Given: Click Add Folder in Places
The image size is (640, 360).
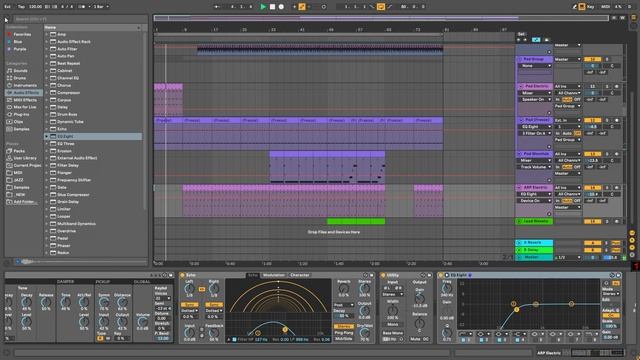Looking at the screenshot, I should point(24,202).
